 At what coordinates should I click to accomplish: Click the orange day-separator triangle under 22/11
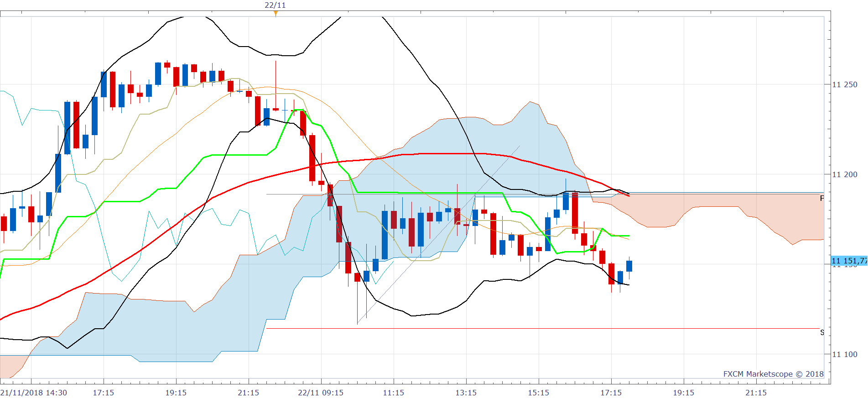point(275,13)
